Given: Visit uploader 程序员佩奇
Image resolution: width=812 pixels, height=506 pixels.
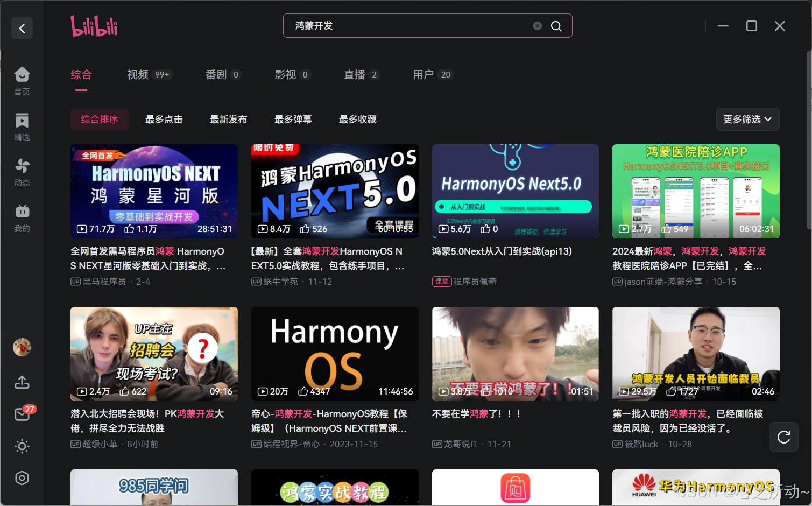Looking at the screenshot, I should tap(475, 282).
